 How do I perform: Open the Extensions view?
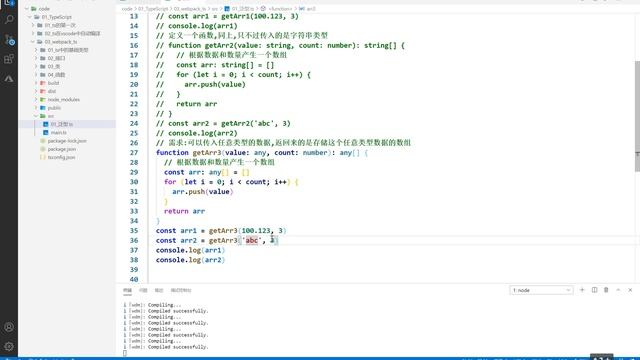9,59
